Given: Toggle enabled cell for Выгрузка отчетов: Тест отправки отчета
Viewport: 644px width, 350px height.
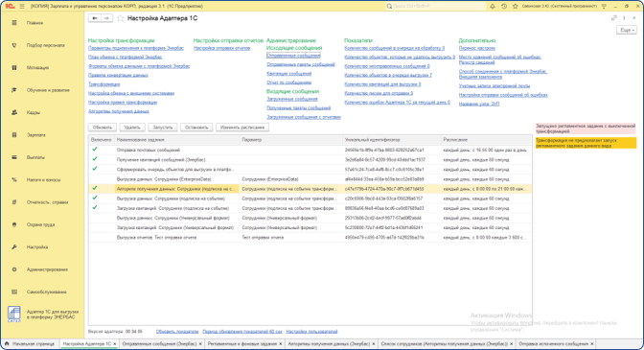Looking at the screenshot, I should [x=101, y=238].
